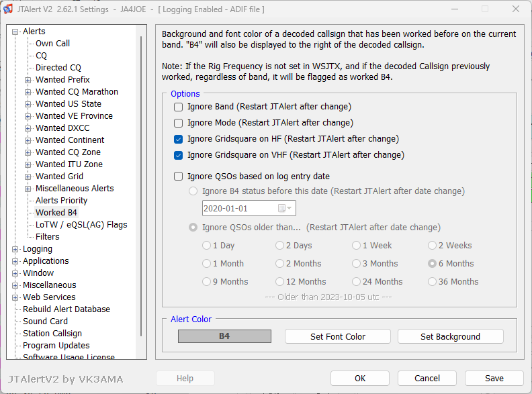This screenshot has width=532, height=394.
Task: Expand Miscellaneous Alerts node
Action: pos(28,189)
